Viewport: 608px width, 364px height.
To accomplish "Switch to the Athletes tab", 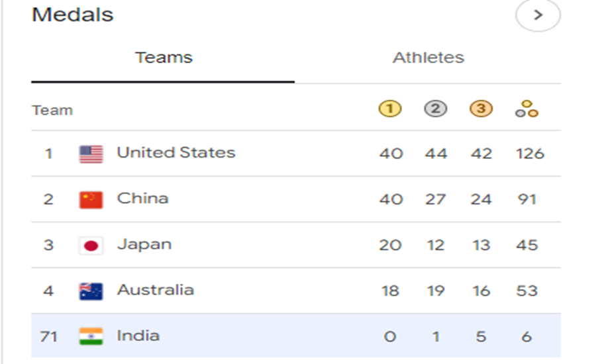I will point(428,58).
